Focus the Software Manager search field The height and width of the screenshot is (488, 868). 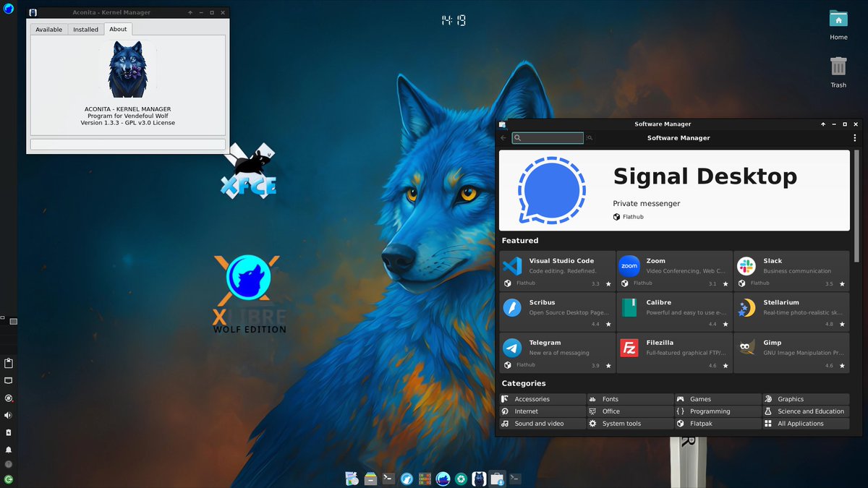click(548, 137)
